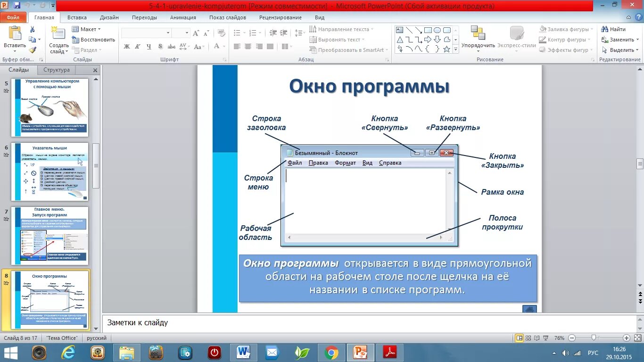Select slide 6 Указатель мыши thumbnail
Screen dimensions: 644x362
pyautogui.click(x=50, y=172)
